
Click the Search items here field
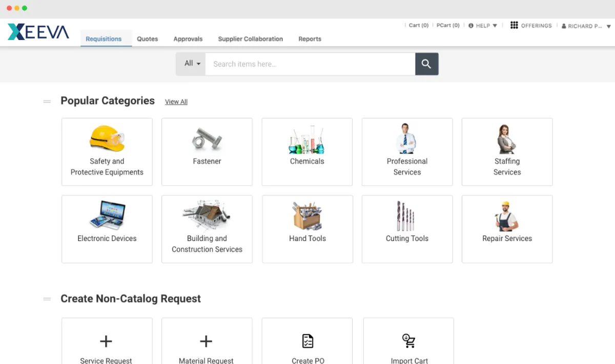tap(310, 64)
